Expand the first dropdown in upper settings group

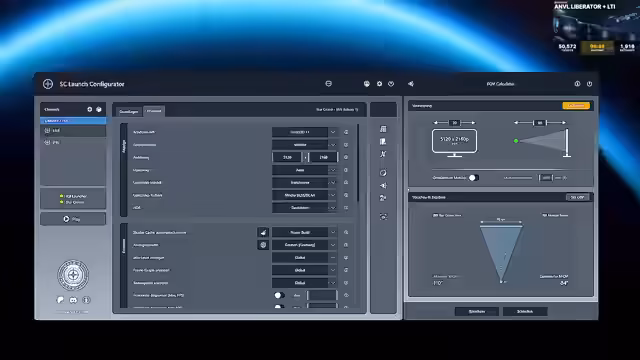click(x=304, y=132)
